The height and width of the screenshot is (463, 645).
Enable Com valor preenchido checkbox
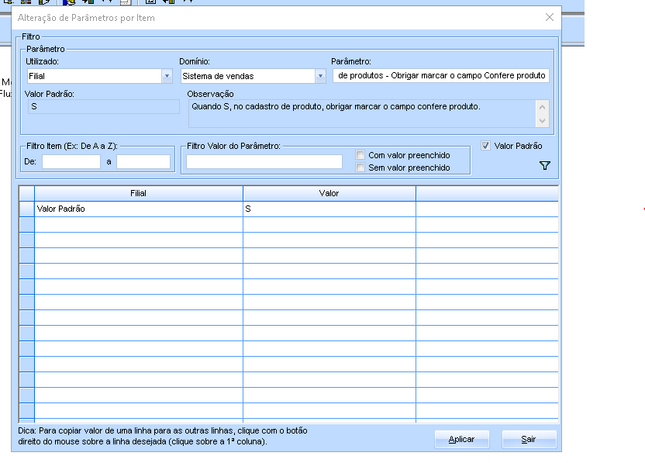tap(361, 155)
